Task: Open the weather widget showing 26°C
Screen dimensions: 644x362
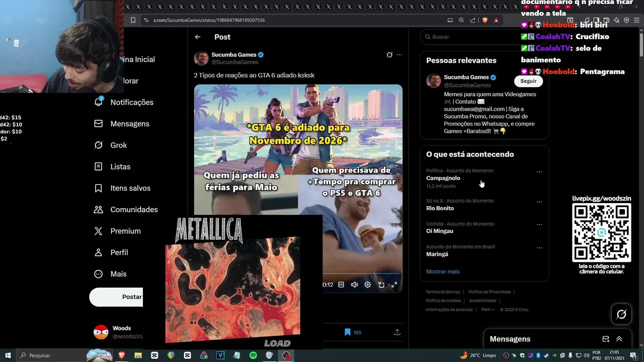Action: coord(478,355)
